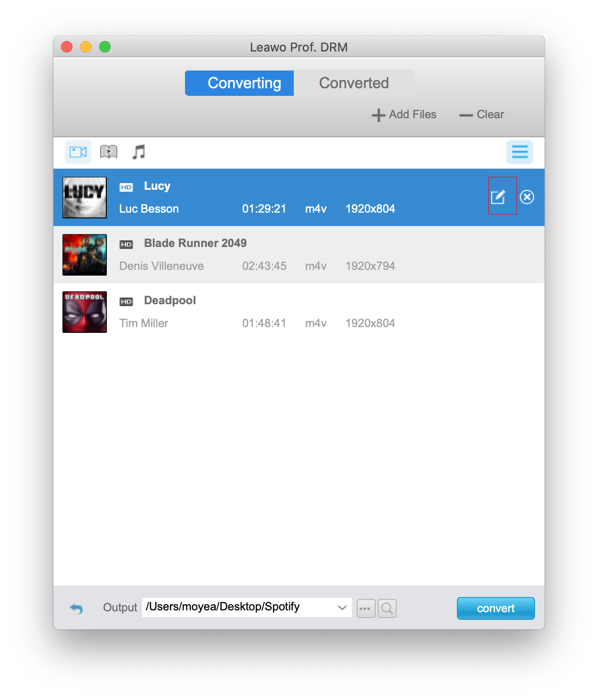Open the Converted tab
598x700 pixels.
(x=354, y=83)
